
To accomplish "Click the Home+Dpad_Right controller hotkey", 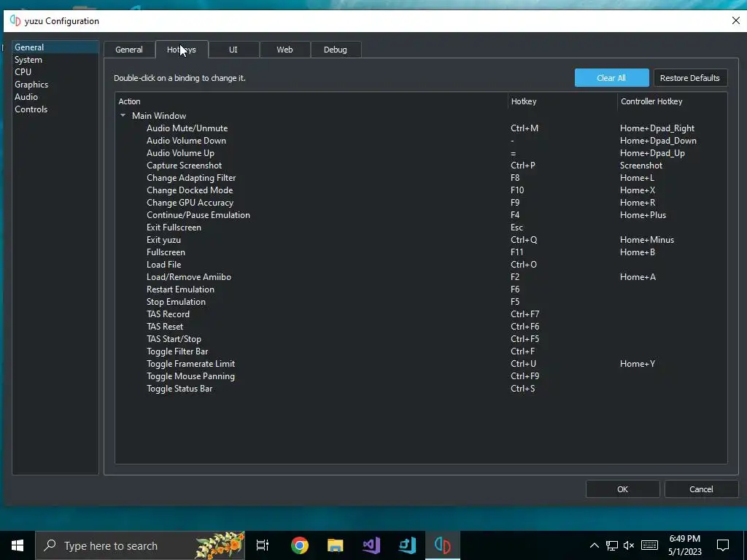I will [x=657, y=128].
